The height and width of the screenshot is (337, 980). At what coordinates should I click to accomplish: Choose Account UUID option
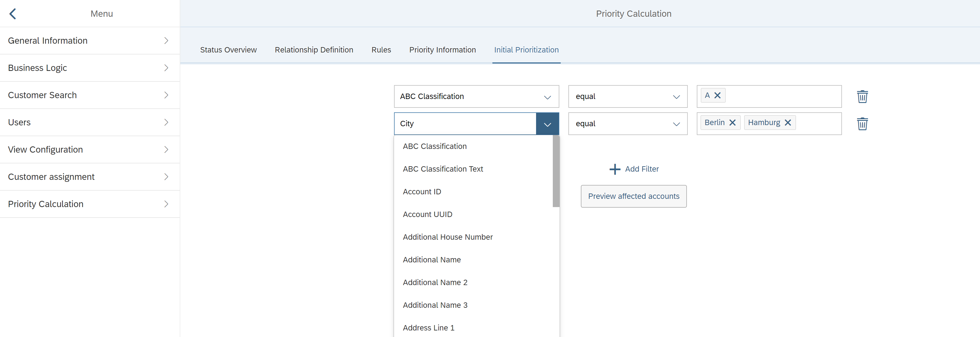[473, 214]
